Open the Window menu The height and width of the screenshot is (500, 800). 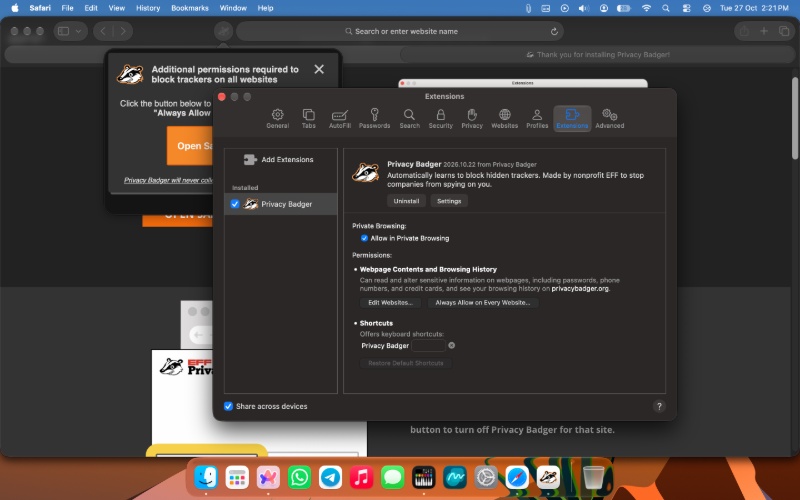233,8
